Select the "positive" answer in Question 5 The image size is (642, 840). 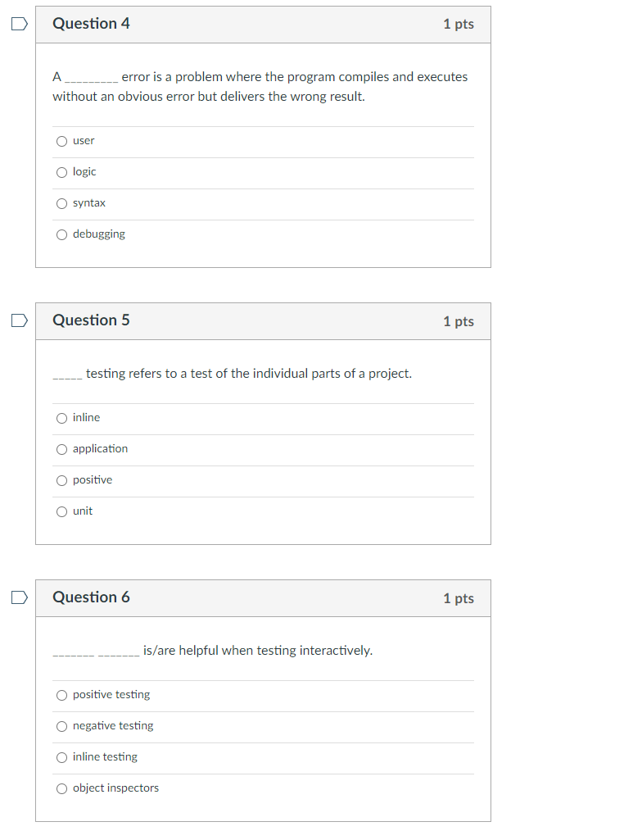pos(62,480)
